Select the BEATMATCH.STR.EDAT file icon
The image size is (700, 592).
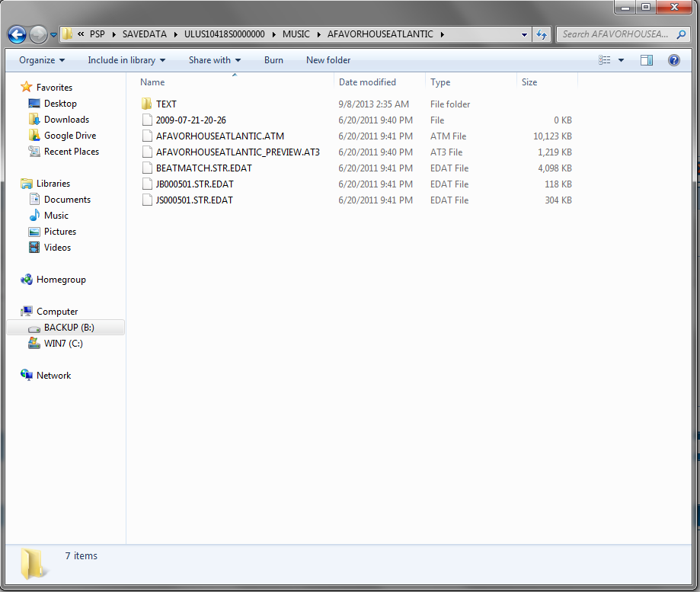[x=147, y=168]
